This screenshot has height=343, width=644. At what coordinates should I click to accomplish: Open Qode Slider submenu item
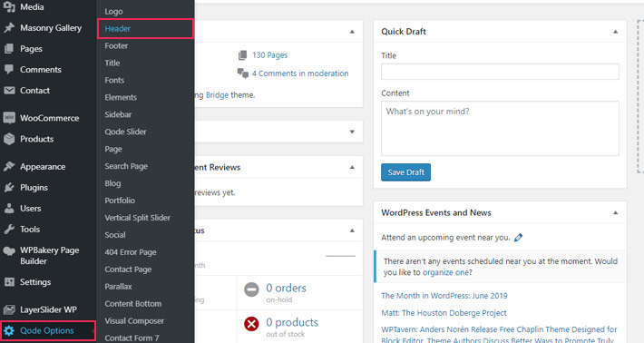click(x=125, y=132)
